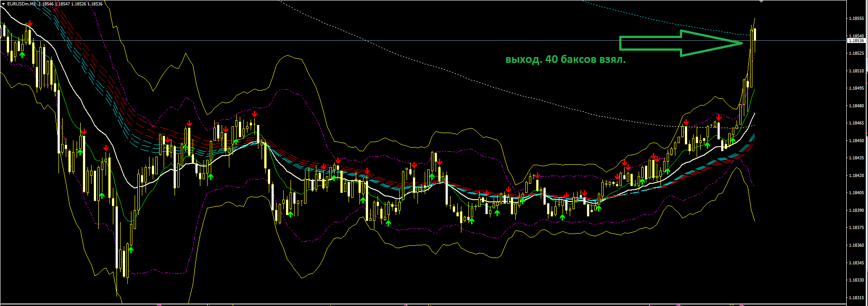The image size is (868, 306).
Task: Click the 1.18315 price axis label
Action: 856,298
